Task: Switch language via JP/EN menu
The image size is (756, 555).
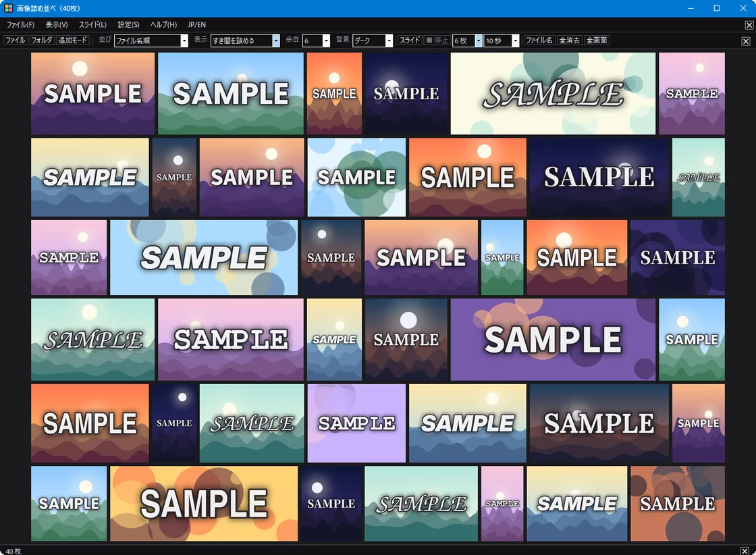Action: [x=196, y=24]
